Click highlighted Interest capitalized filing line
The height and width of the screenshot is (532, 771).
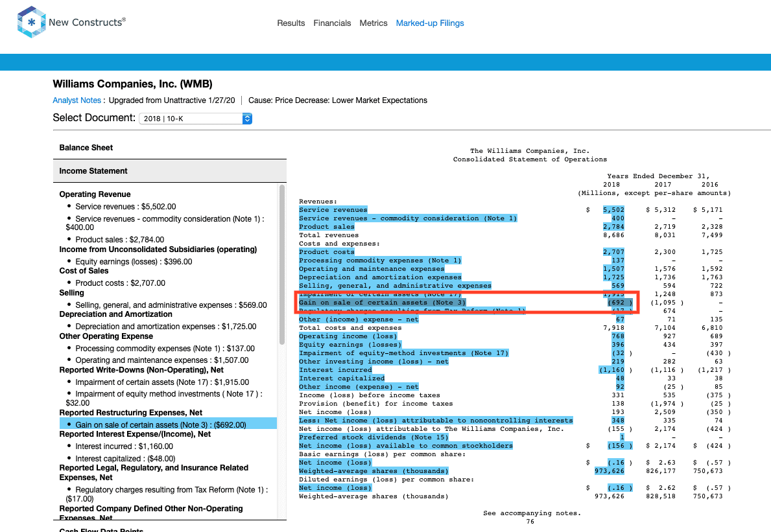point(342,378)
